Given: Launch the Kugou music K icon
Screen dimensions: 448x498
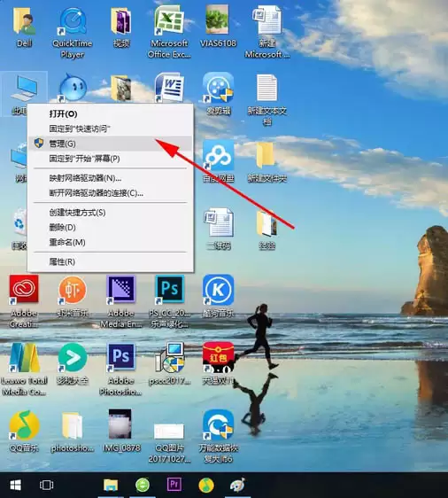Looking at the screenshot, I should click(219, 290).
